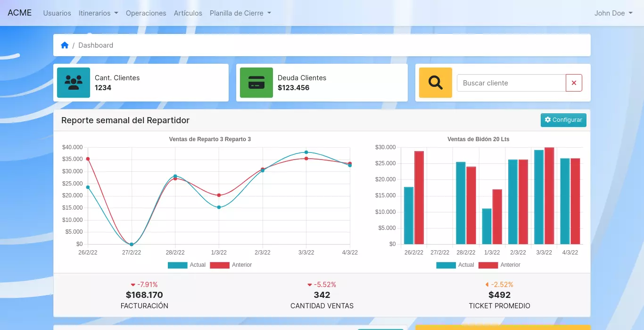This screenshot has height=330, width=644.
Task: Open the Configurar settings button
Action: [x=563, y=120]
